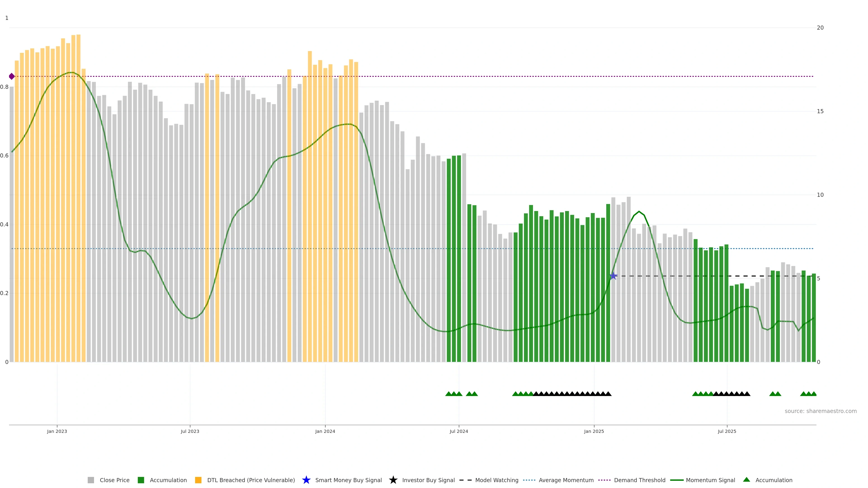This screenshot has height=488, width=868.
Task: Click the purple diamond Demand Threshold marker
Action: click(x=12, y=76)
